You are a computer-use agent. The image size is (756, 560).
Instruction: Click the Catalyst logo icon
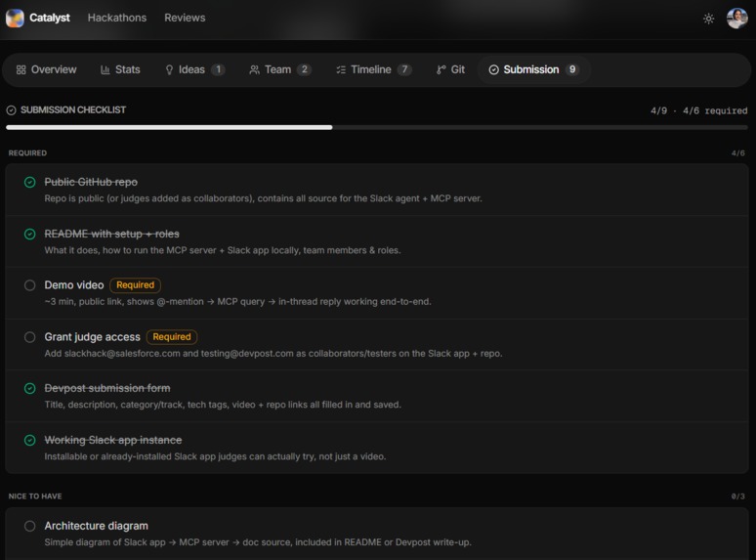(15, 19)
